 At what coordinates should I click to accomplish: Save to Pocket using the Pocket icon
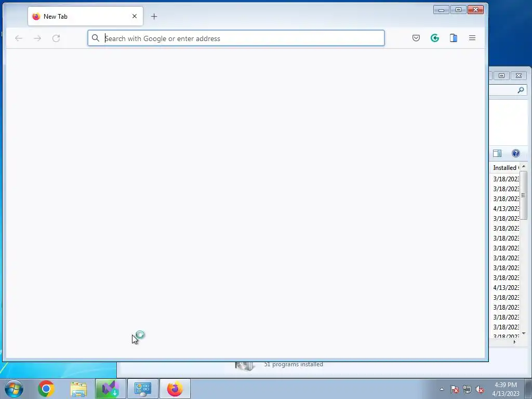(x=416, y=38)
